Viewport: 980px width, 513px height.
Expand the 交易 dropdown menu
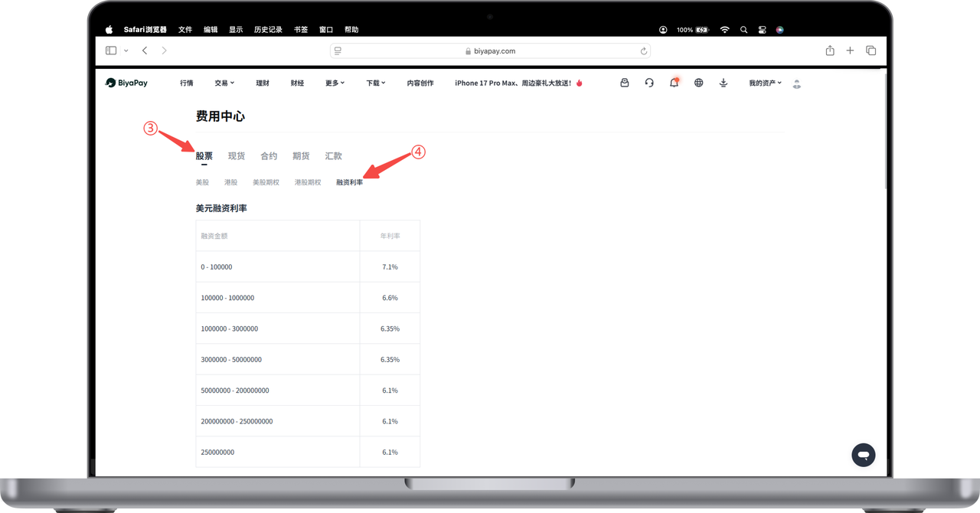coord(224,83)
